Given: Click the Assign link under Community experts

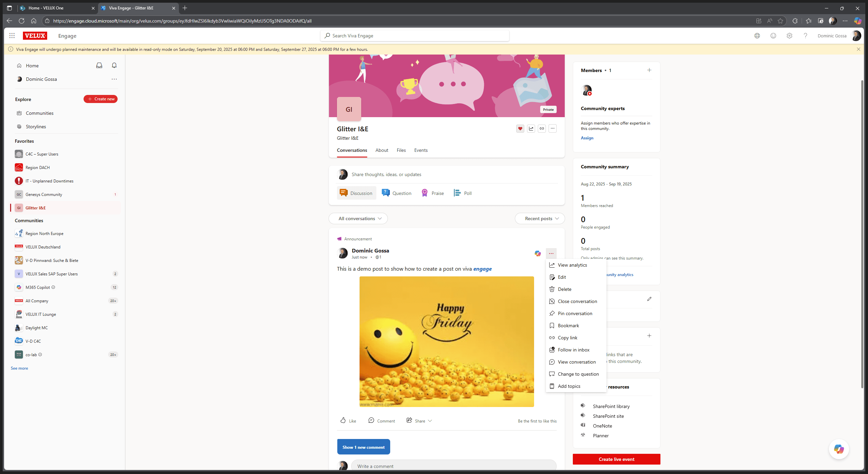Looking at the screenshot, I should pos(587,138).
